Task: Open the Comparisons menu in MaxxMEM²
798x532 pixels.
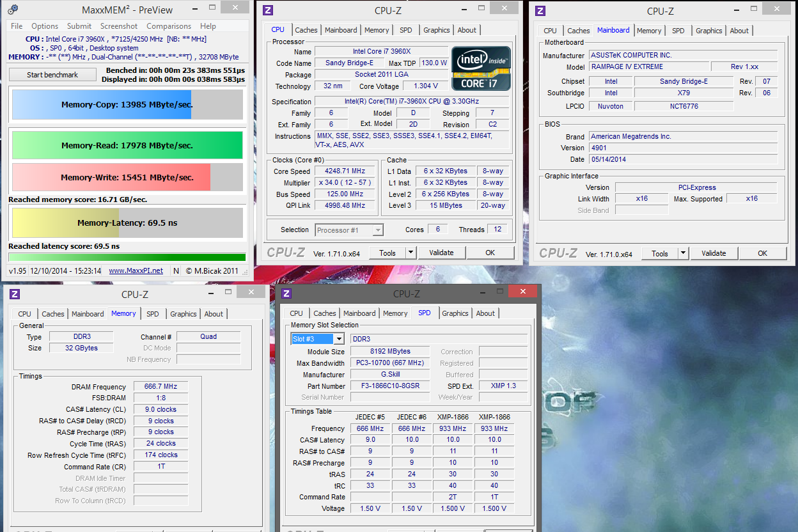Action: 169,26
